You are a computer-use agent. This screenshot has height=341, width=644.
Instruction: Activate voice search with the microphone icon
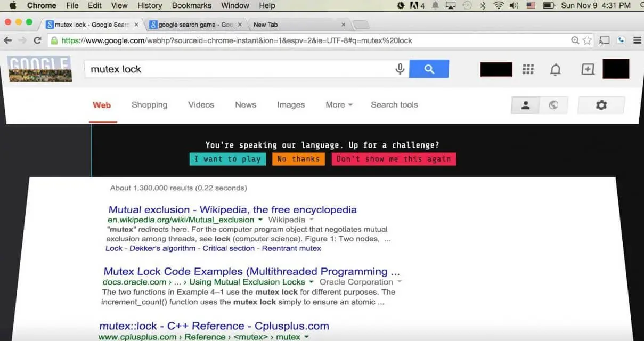point(400,69)
